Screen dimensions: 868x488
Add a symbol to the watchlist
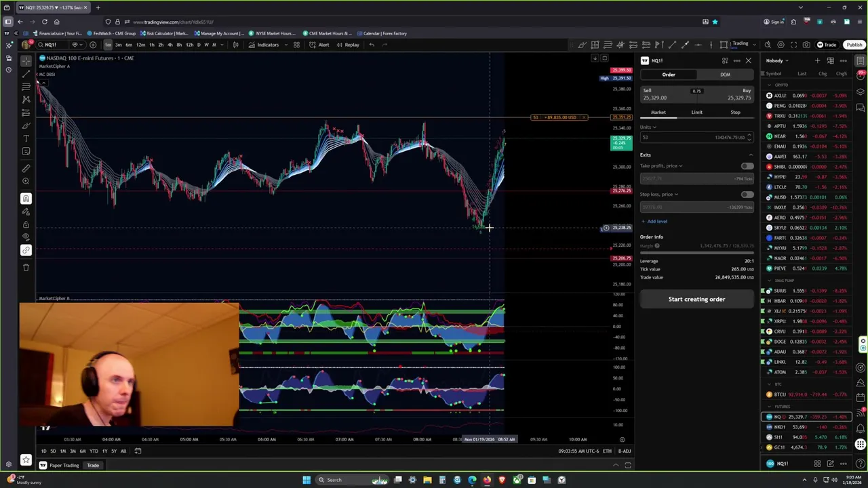tap(817, 60)
